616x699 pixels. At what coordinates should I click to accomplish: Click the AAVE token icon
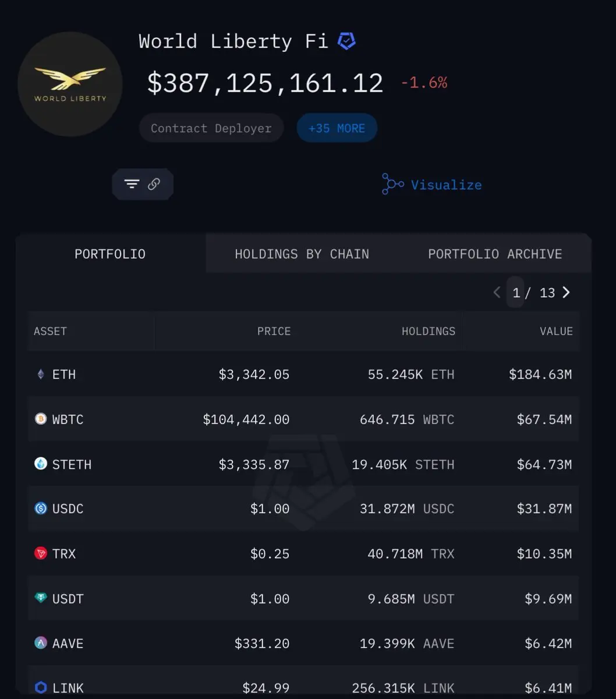[41, 643]
